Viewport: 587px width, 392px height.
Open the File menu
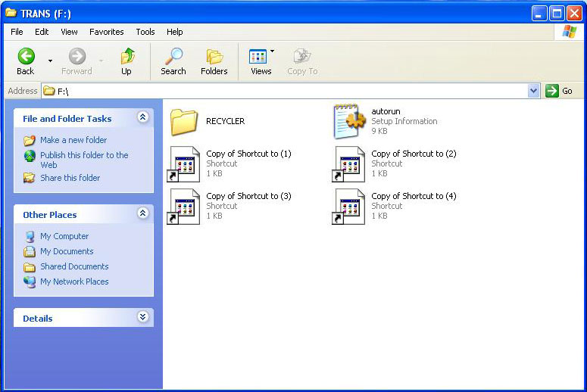point(17,32)
